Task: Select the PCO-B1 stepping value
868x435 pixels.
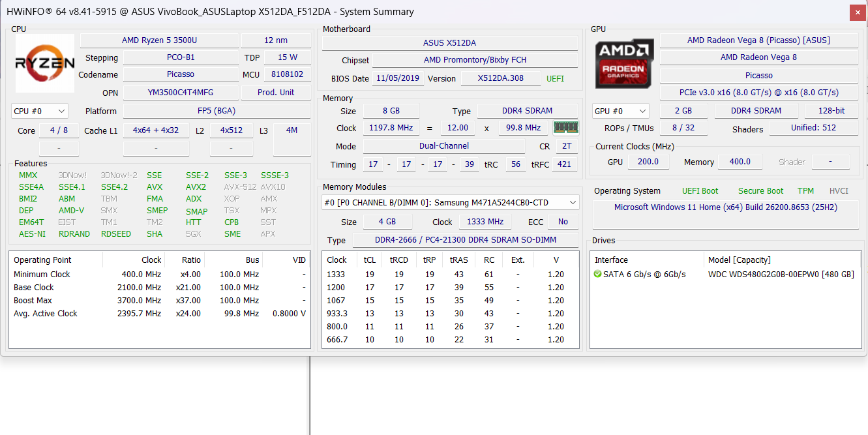Action: [181, 57]
